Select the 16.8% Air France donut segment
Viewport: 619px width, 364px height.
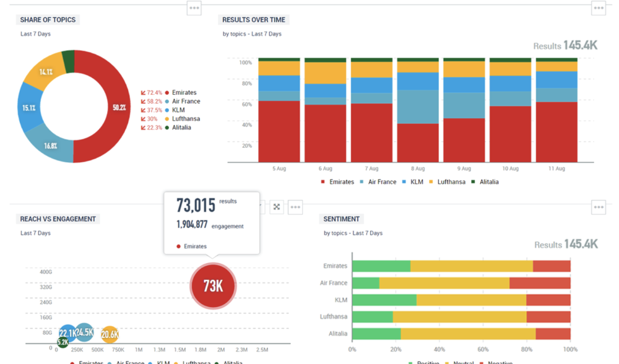(51, 145)
